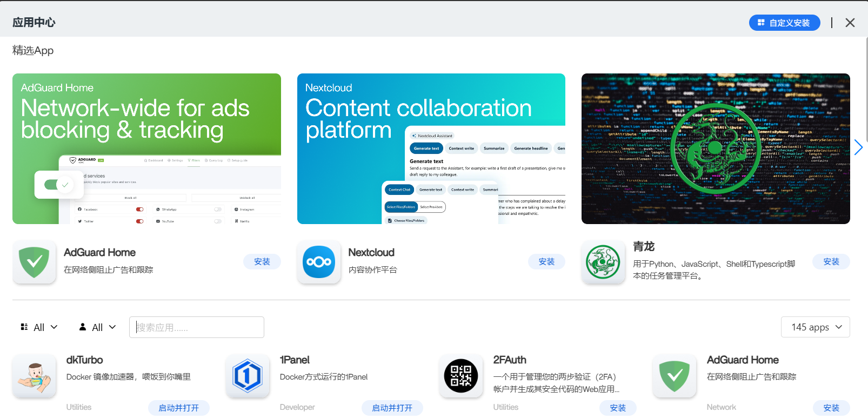Install the 2FAuth app

618,408
